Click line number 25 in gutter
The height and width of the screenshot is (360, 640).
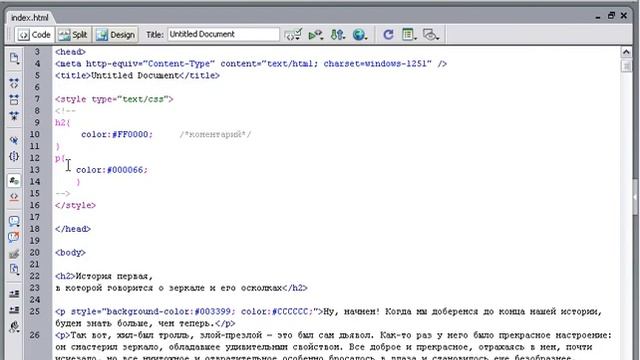(35, 311)
